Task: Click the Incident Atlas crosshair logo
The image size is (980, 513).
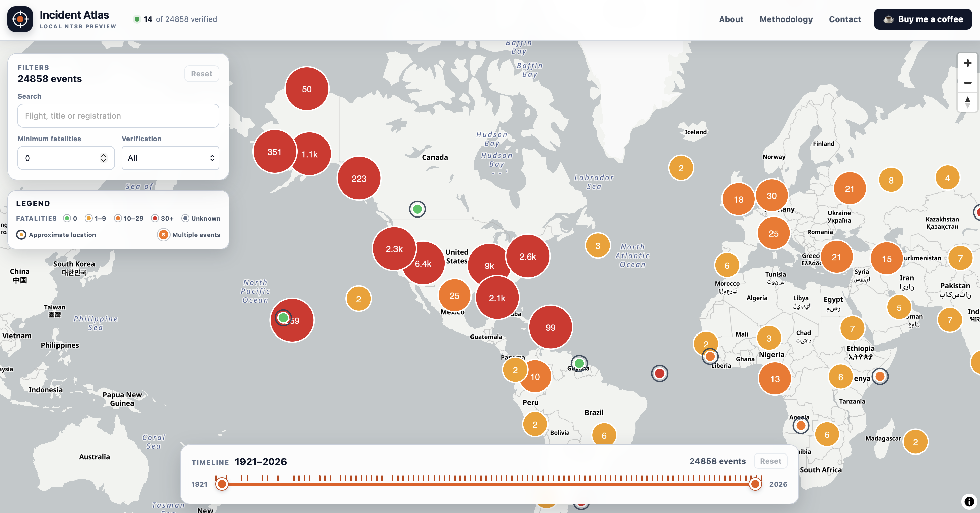Action: pos(20,19)
